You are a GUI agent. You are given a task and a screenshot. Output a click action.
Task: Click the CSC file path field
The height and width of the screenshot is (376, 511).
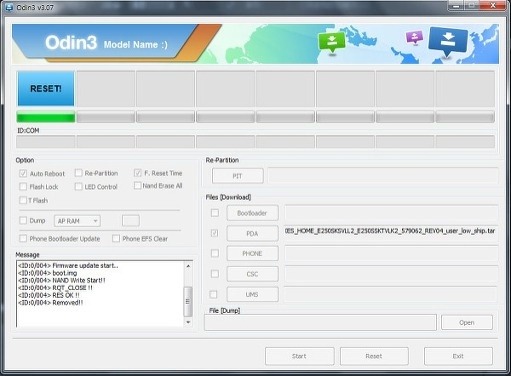(390, 274)
